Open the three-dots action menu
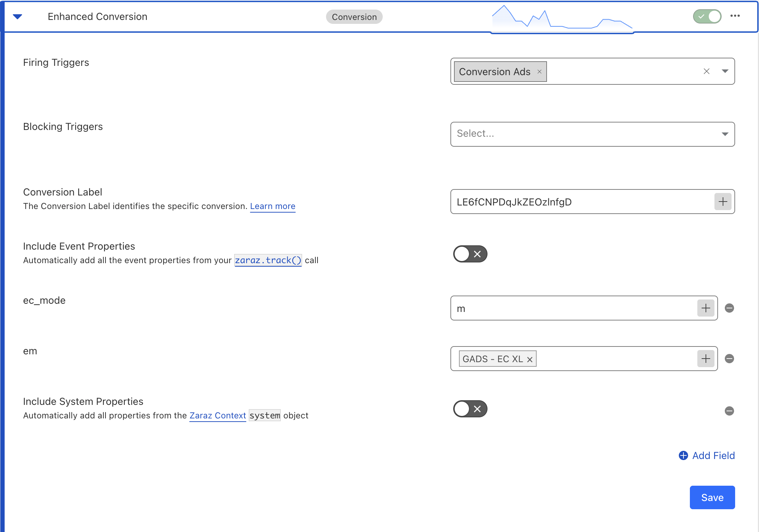 [735, 16]
